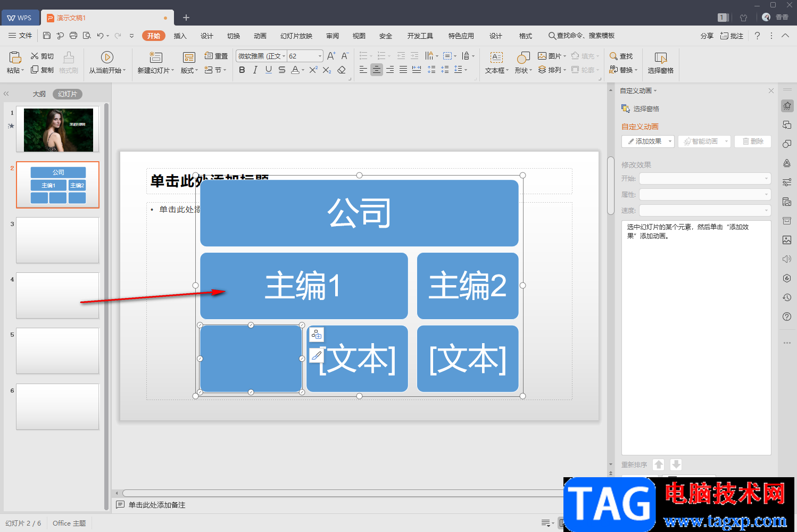Open the history clock icon in right sidebar
The width and height of the screenshot is (797, 532).
click(787, 297)
